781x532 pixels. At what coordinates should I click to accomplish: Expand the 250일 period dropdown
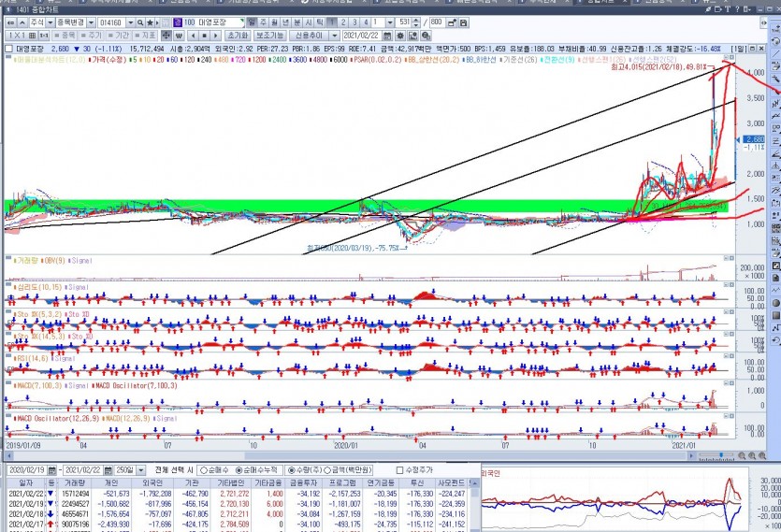[x=140, y=469]
